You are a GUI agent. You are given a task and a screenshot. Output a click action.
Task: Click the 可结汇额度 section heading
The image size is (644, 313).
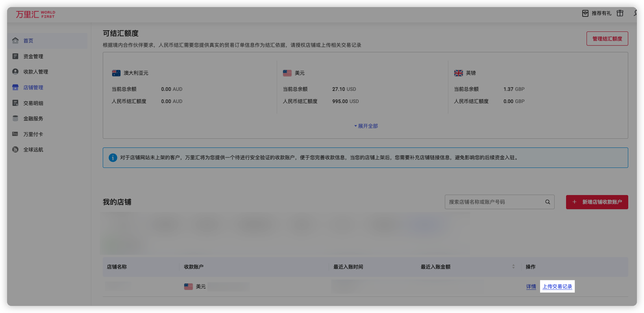click(121, 33)
